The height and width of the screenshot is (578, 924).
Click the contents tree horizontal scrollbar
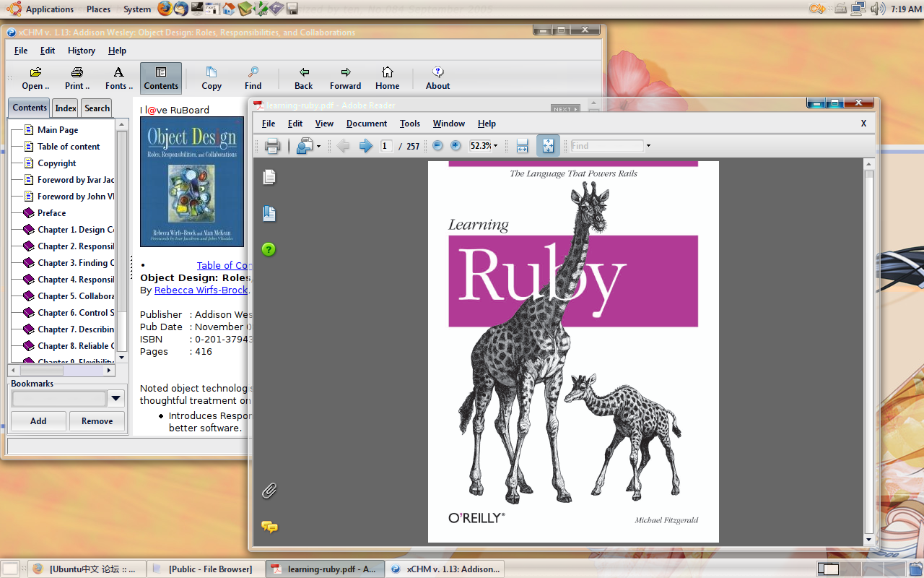[x=61, y=371]
